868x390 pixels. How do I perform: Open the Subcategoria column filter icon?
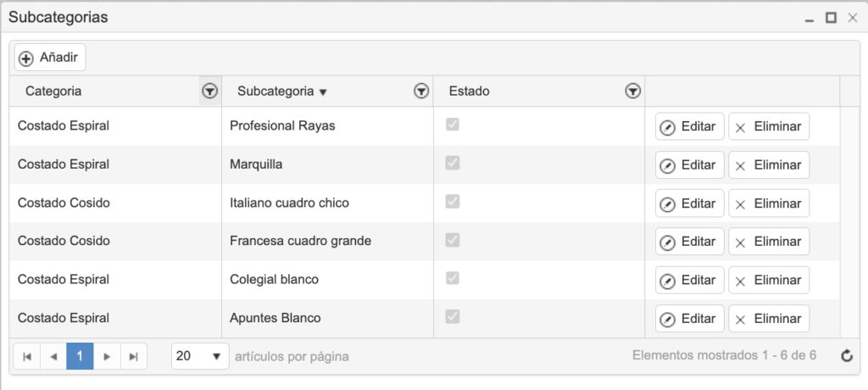[x=420, y=92]
